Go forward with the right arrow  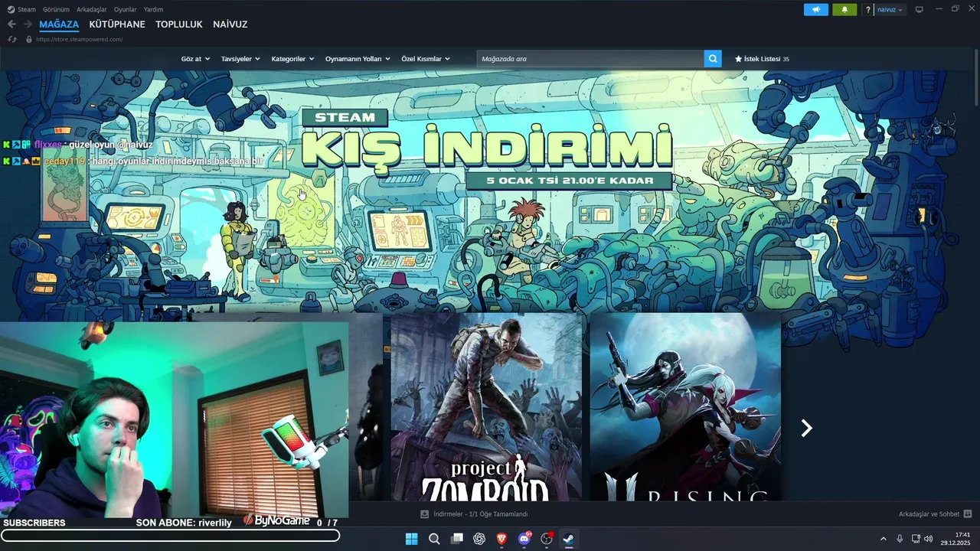coord(28,24)
